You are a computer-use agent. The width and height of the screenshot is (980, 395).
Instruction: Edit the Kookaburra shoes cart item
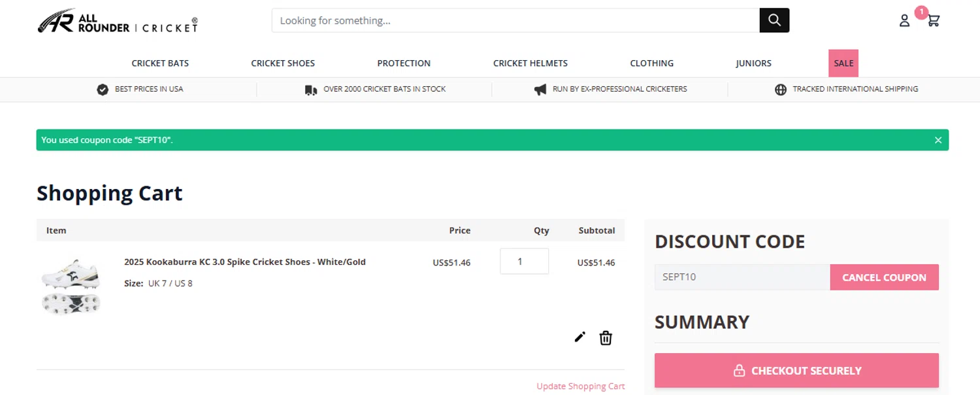pyautogui.click(x=580, y=337)
